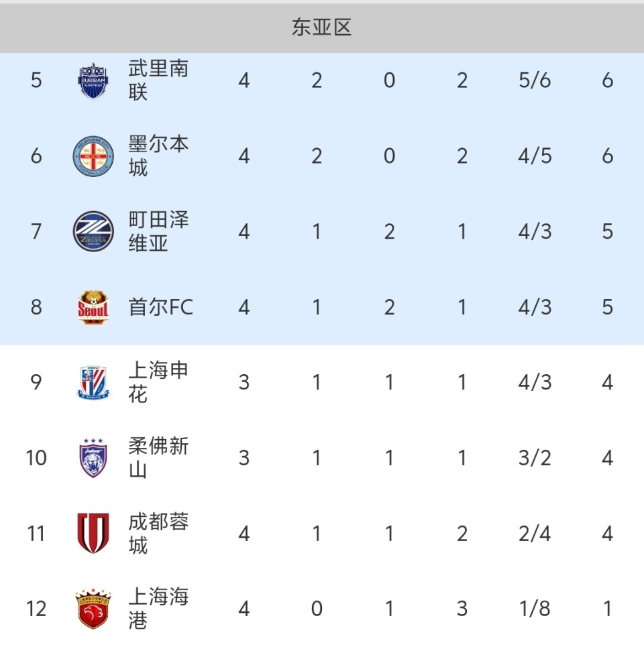Open team name 墨尔本城
Image resolution: width=644 pixels, height=647 pixels.
click(x=158, y=156)
